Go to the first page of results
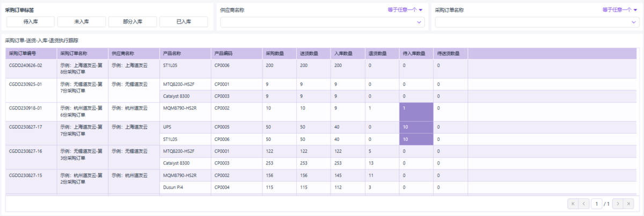The width and height of the screenshot is (644, 216). pos(573,204)
